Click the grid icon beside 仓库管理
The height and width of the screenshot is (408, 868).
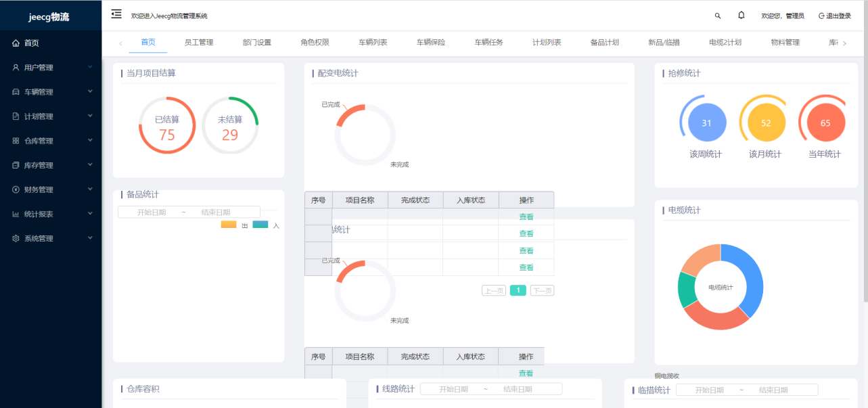pyautogui.click(x=16, y=141)
